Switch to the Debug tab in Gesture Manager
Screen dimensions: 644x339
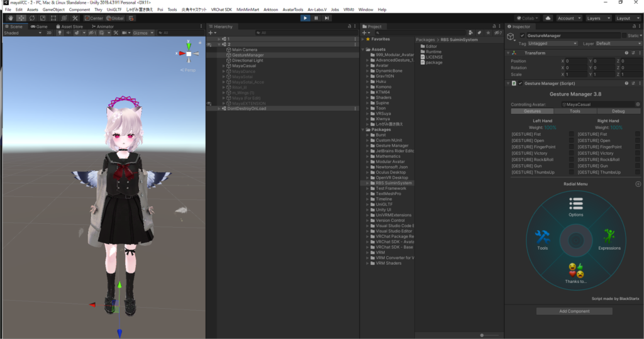point(618,111)
